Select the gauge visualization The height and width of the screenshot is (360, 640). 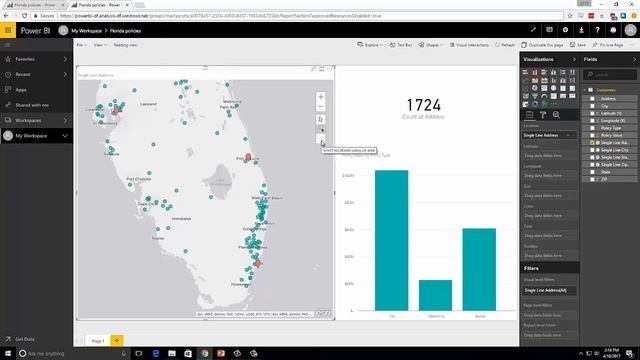coord(544,96)
